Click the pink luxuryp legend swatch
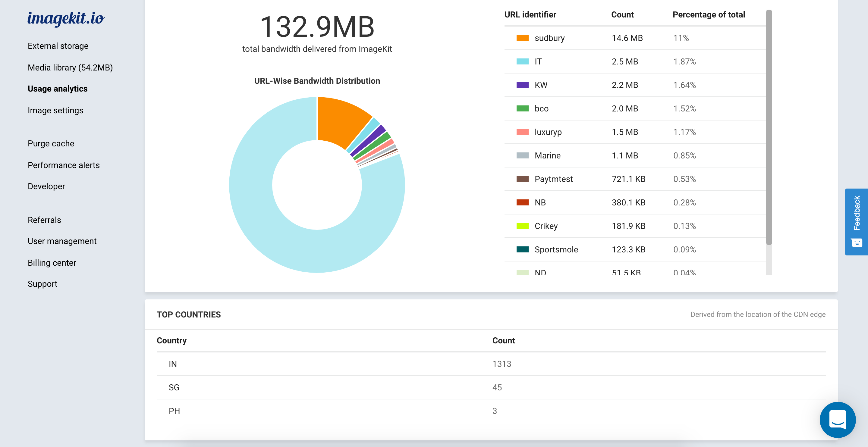Screen dimensions: 868x447 522,132
